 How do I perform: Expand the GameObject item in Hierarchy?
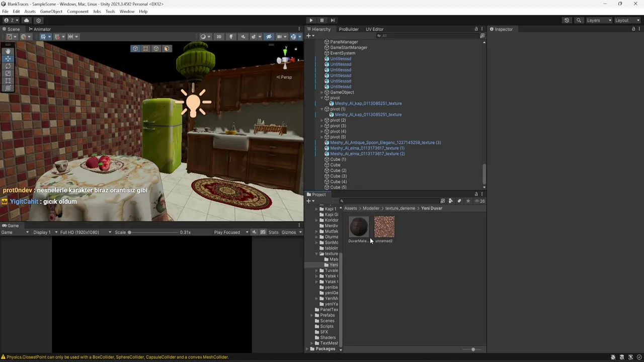322,93
